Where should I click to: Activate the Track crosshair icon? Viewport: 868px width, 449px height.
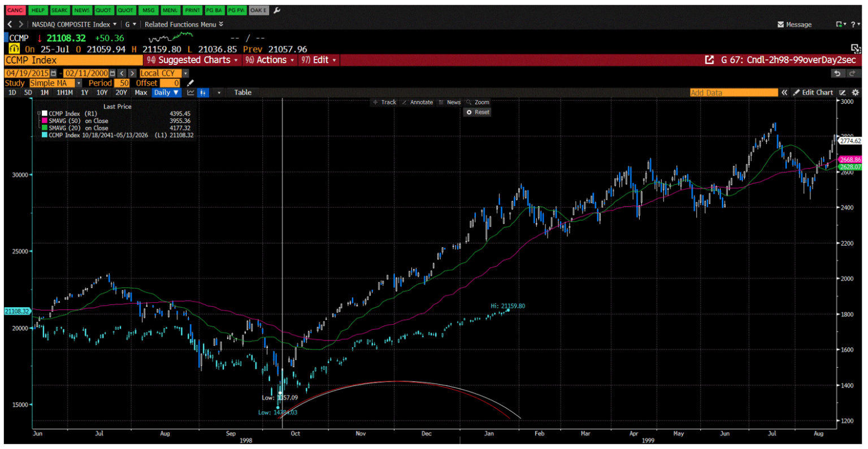tap(375, 102)
